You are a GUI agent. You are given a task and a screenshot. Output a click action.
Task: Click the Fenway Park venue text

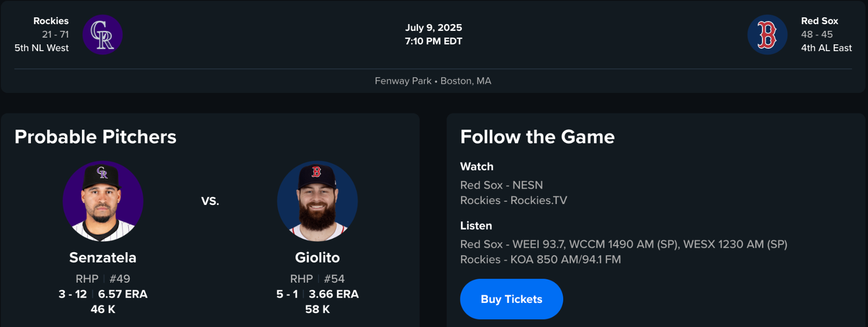click(403, 81)
